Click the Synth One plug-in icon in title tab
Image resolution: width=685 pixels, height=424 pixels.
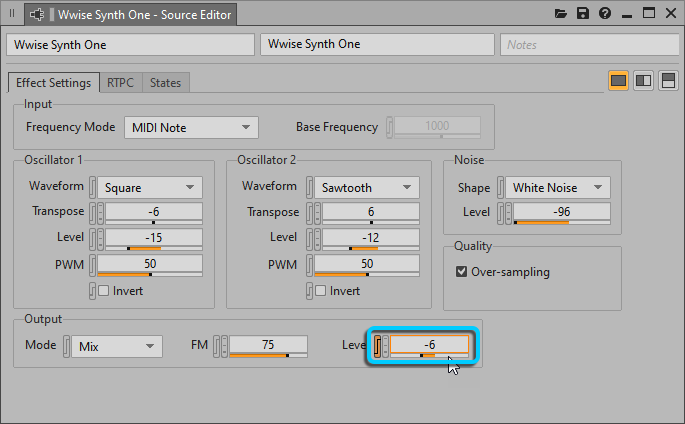point(37,14)
